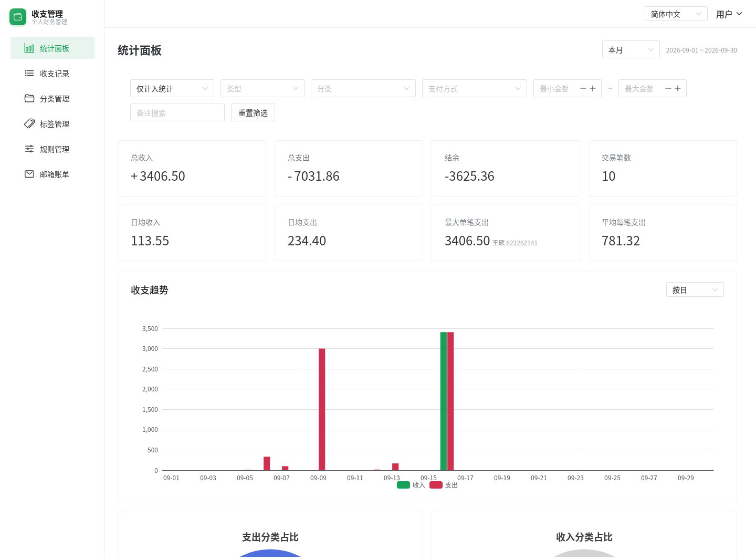The image size is (756, 559).
Task: Toggle the red 支出 legend series
Action: click(444, 485)
